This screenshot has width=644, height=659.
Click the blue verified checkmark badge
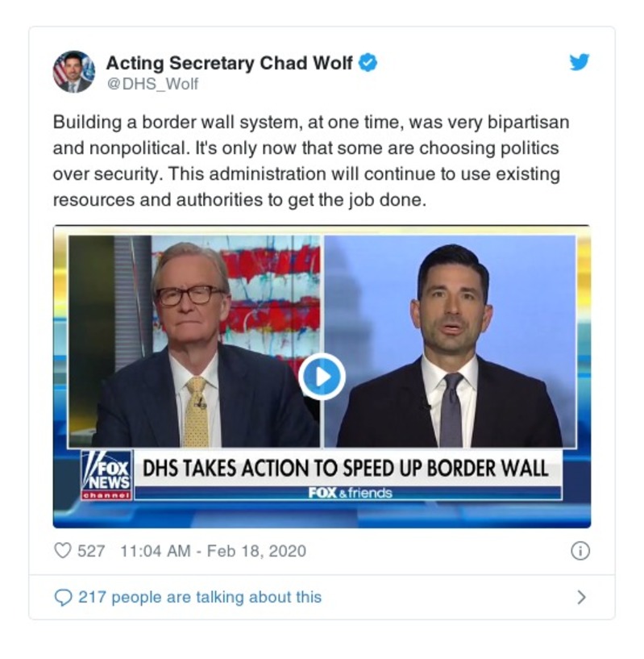368,63
